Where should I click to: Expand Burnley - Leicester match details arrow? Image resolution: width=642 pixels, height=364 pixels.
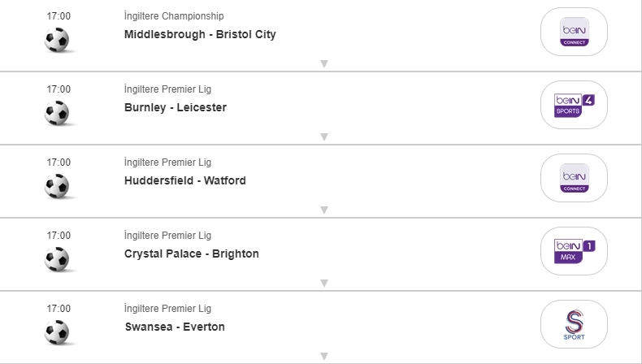click(x=323, y=136)
